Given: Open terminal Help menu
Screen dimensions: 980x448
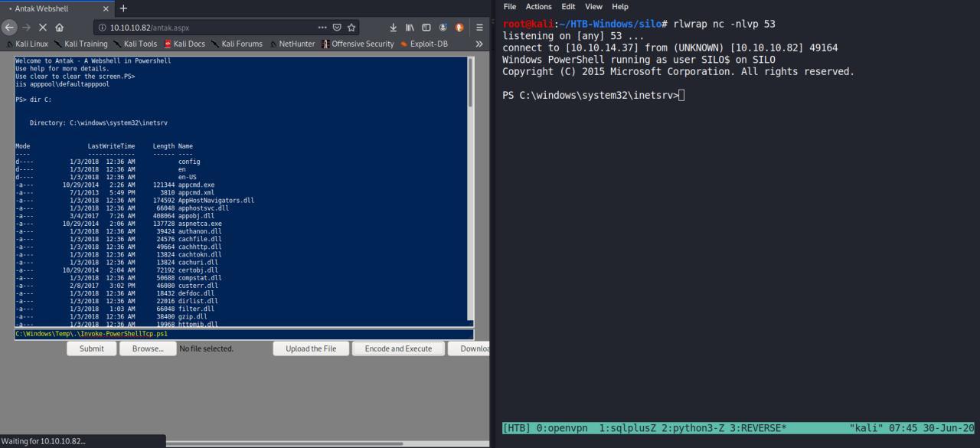Looking at the screenshot, I should click(x=620, y=6).
